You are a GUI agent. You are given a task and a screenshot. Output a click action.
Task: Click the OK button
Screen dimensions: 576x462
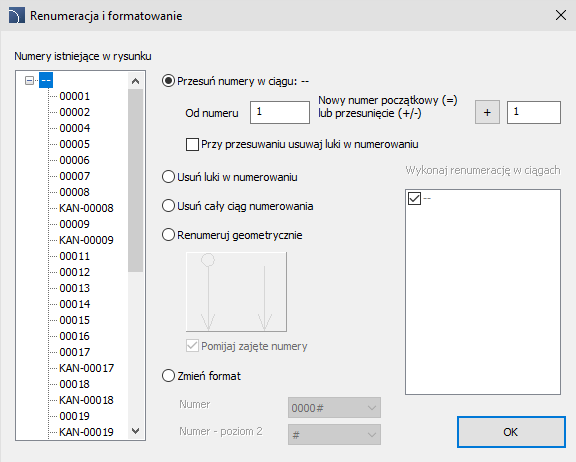[511, 432]
